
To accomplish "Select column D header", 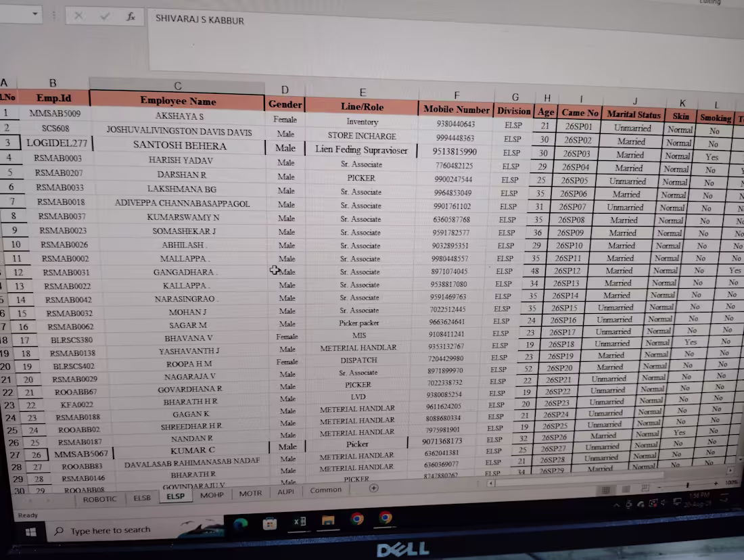I will (x=285, y=90).
